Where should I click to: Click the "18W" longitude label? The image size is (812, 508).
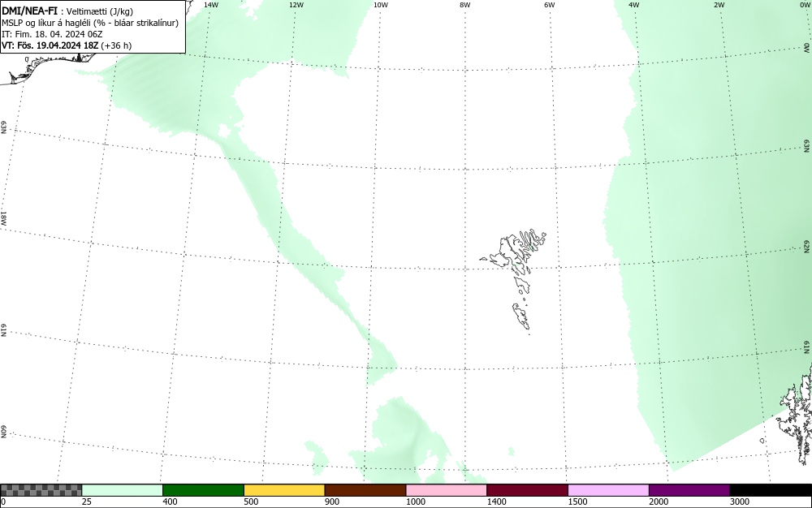(3, 217)
